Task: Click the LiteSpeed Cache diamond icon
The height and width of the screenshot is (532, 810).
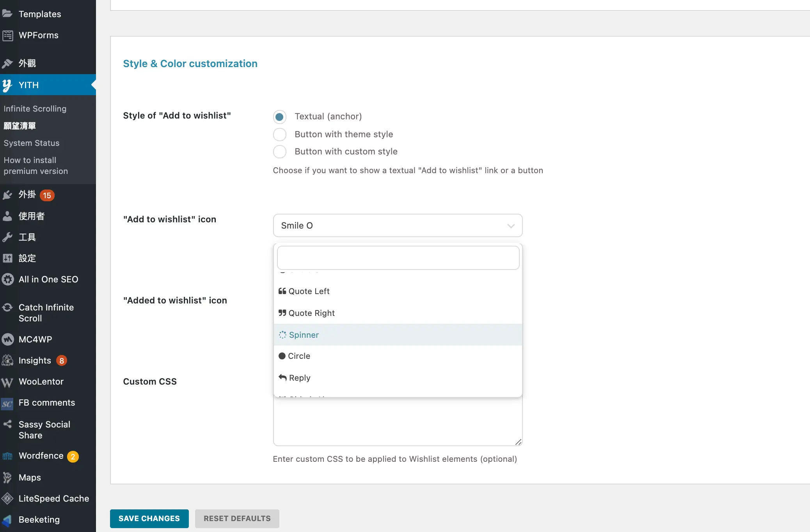Action: [7, 498]
